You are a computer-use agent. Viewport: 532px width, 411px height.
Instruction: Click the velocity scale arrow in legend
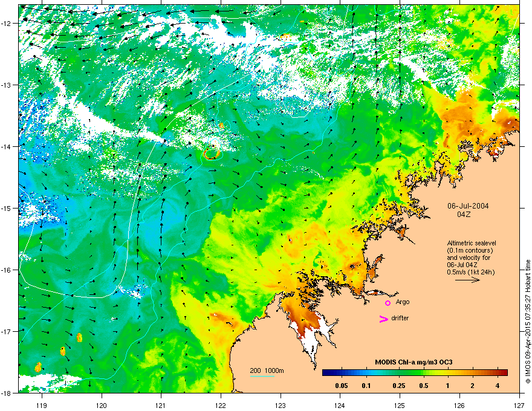[467, 280]
